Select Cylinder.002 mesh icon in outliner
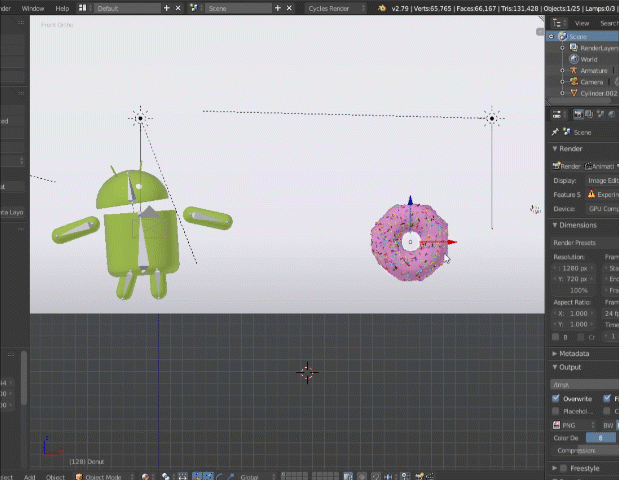The width and height of the screenshot is (619, 480). [573, 93]
